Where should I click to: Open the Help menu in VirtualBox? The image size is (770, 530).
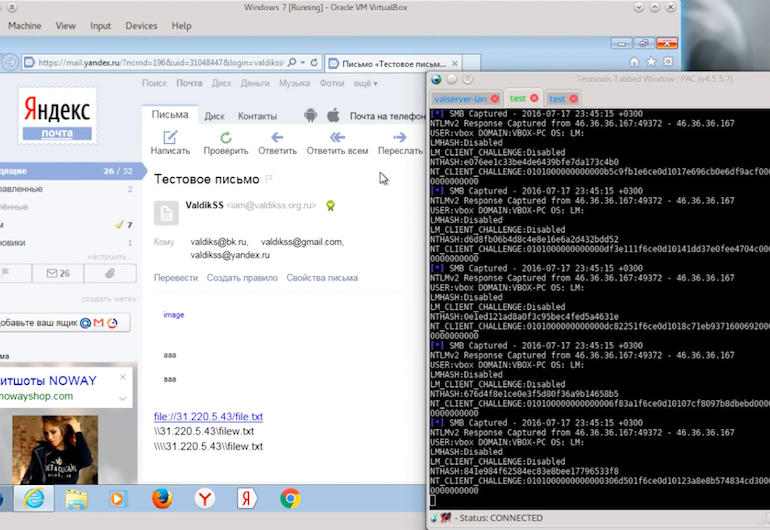tap(181, 26)
